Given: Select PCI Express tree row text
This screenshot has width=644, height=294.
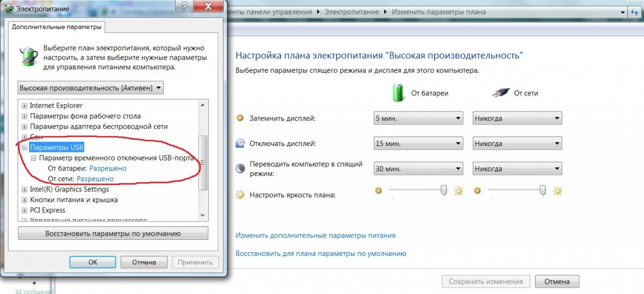Looking at the screenshot, I should (47, 210).
